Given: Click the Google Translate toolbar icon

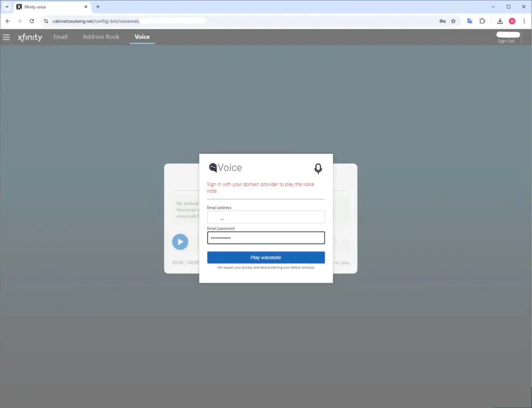Looking at the screenshot, I should [470, 21].
